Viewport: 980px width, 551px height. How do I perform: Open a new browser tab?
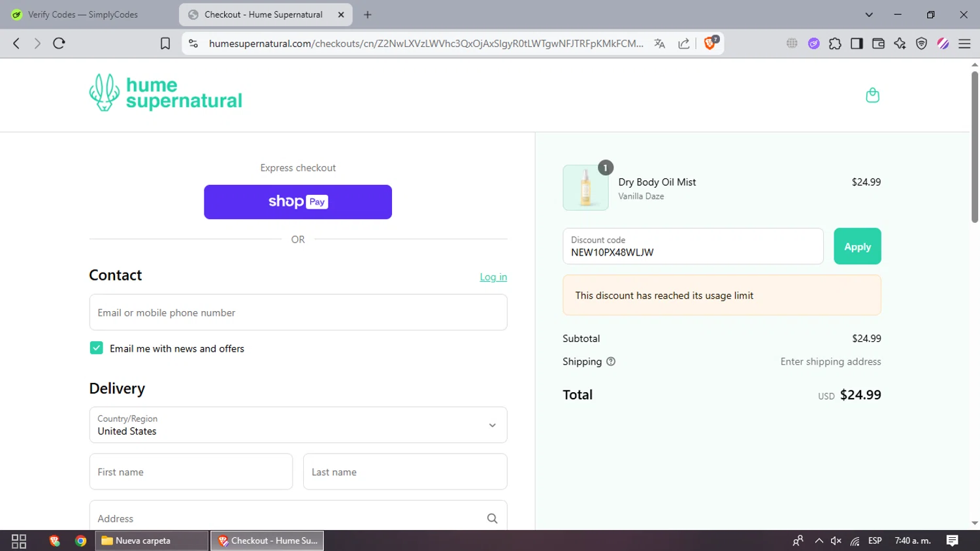tap(368, 14)
